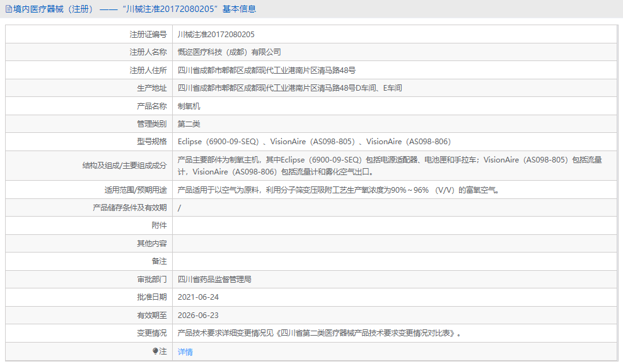Click approval date 2021-06-24
The width and height of the screenshot is (623, 364).
(x=198, y=297)
